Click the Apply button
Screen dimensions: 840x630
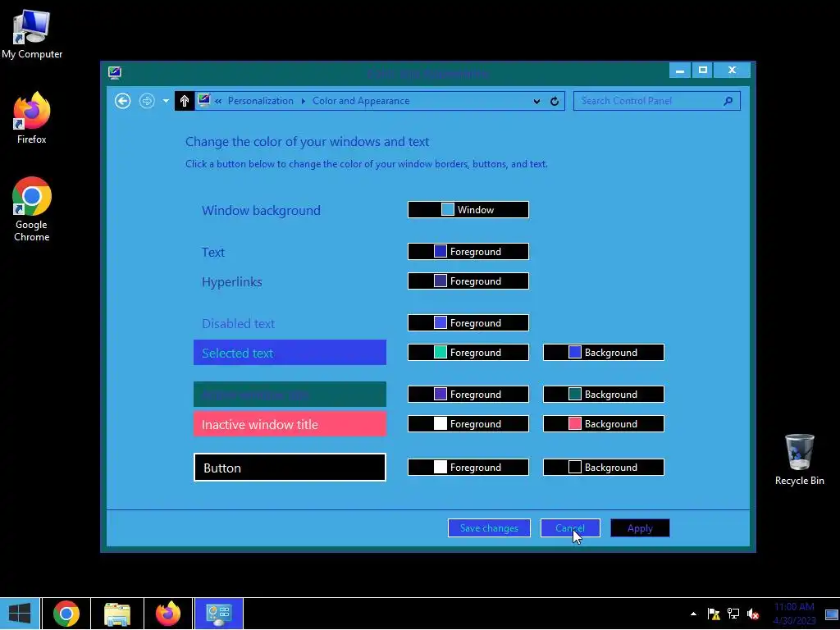640,527
